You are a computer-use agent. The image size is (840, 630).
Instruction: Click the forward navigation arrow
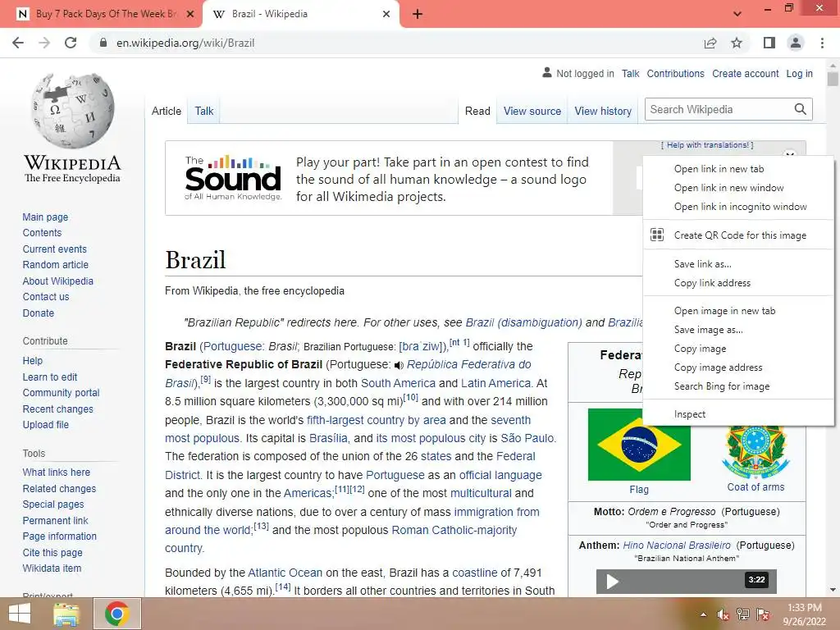click(44, 43)
